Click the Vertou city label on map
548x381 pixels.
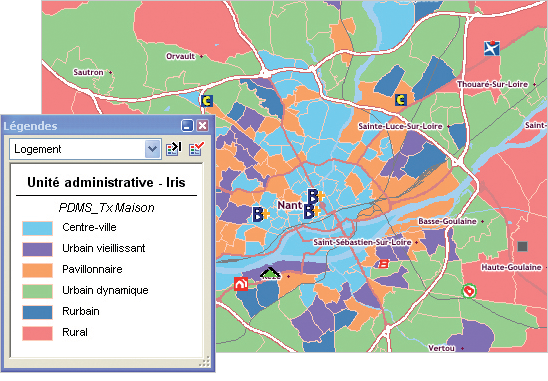[442, 348]
